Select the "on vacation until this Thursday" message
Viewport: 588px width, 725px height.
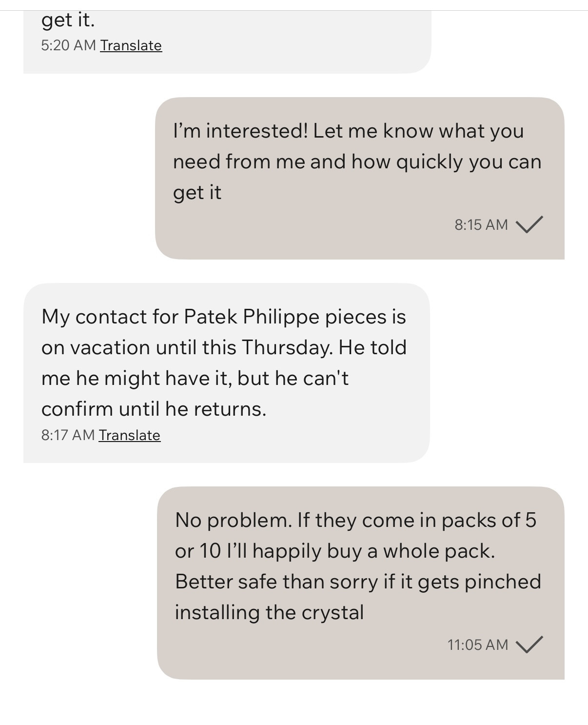coord(226,373)
